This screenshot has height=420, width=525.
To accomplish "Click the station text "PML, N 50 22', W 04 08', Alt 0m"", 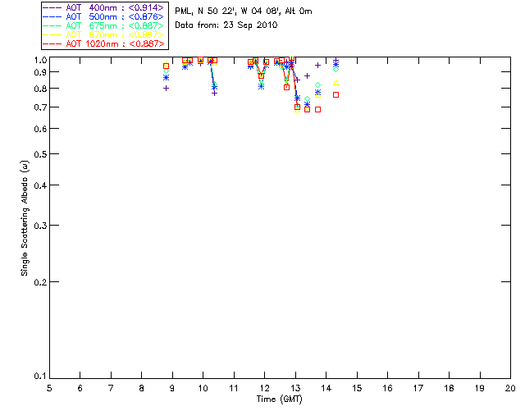I will pos(244,11).
